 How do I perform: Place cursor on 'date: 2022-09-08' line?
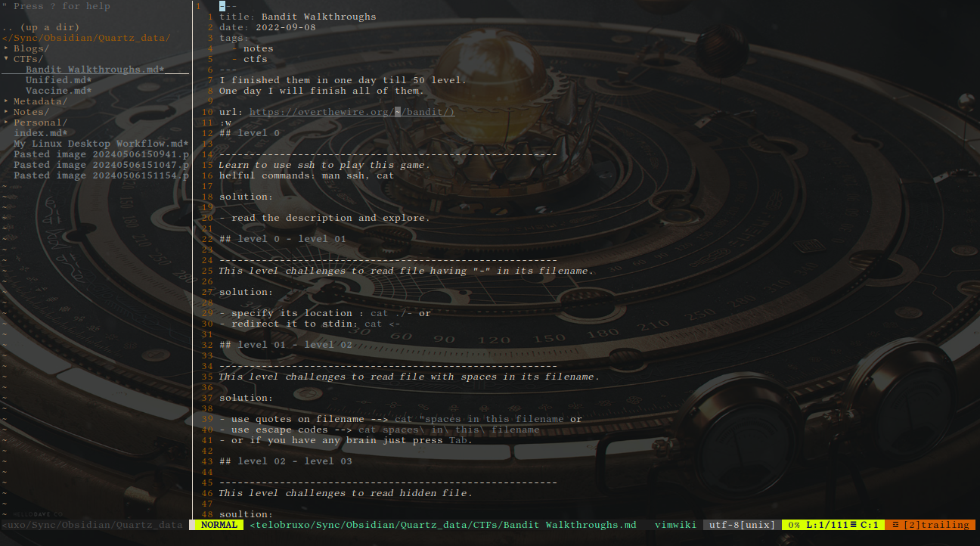tap(268, 27)
